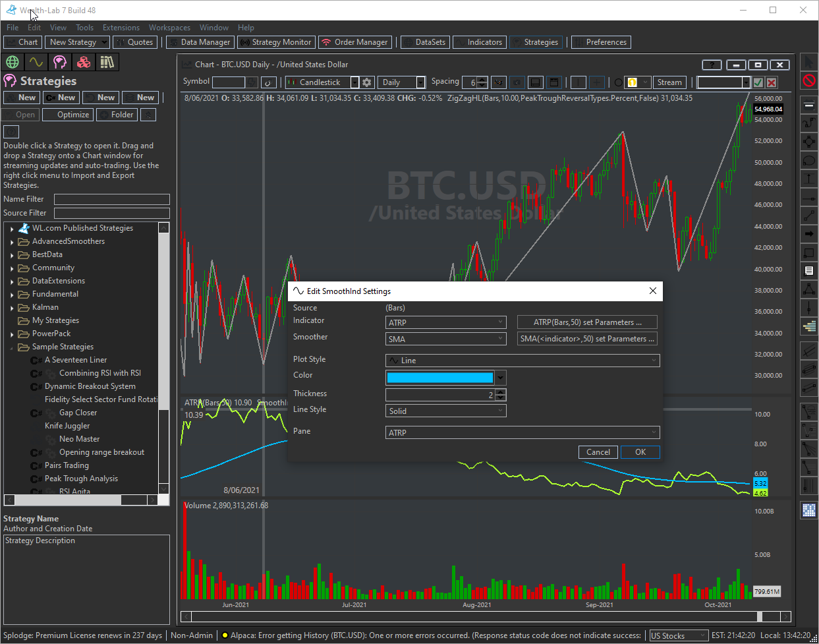Screen dimensions: 819x644
Task: Increase the Thickness stepper value
Action: point(501,392)
